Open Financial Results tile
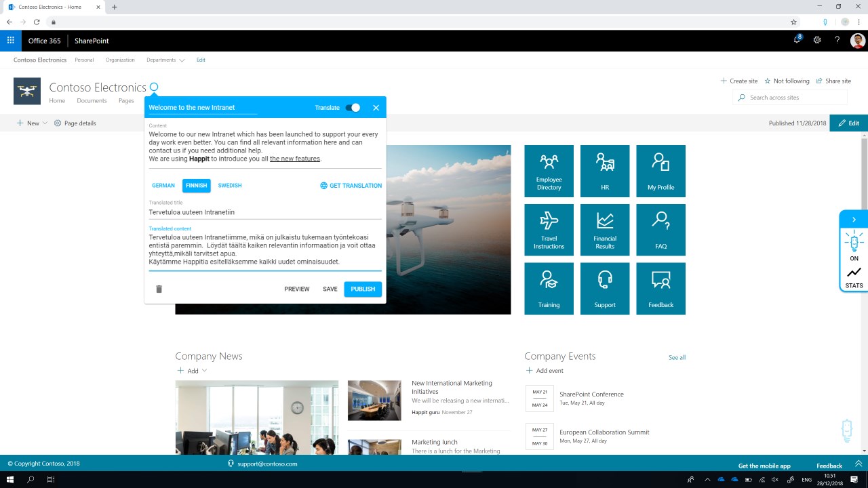868x488 pixels. point(605,230)
